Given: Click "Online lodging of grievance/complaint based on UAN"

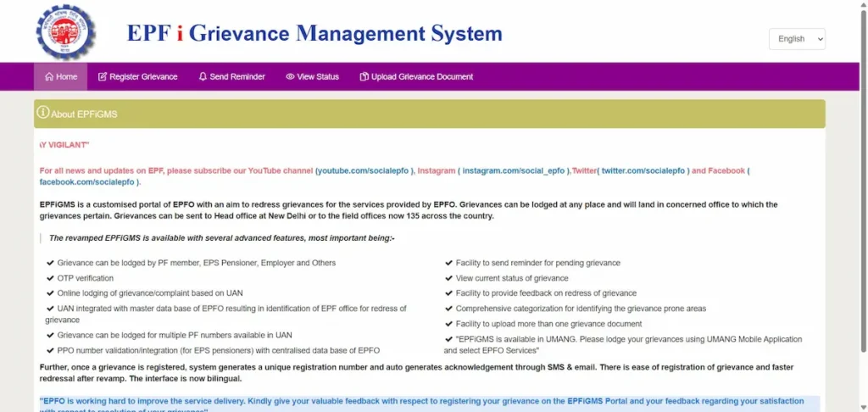Looking at the screenshot, I should pyautogui.click(x=150, y=293).
